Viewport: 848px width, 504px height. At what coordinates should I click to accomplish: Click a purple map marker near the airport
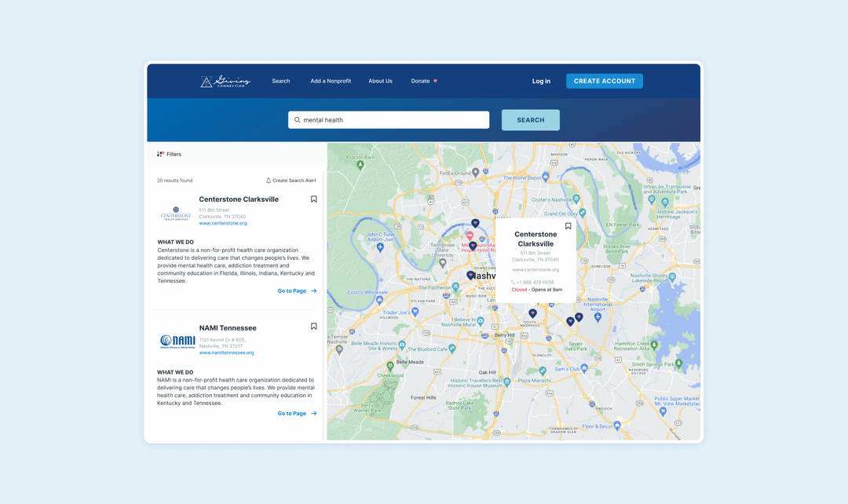tap(571, 321)
